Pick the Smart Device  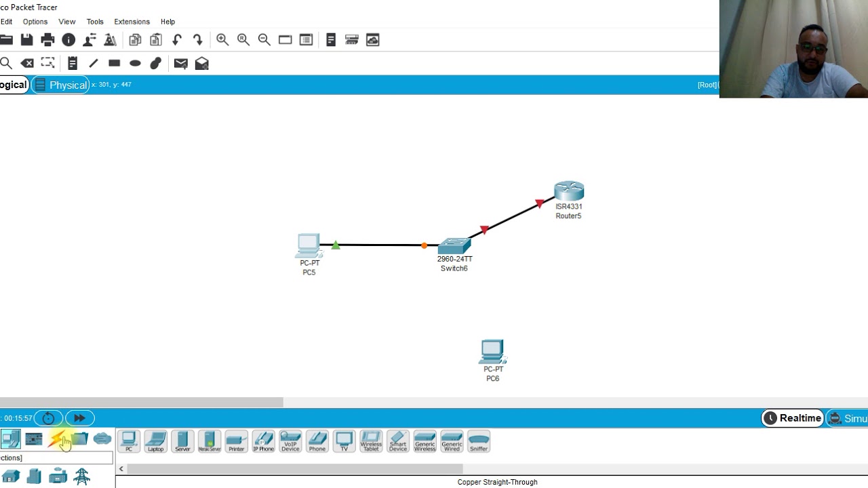[x=398, y=441]
